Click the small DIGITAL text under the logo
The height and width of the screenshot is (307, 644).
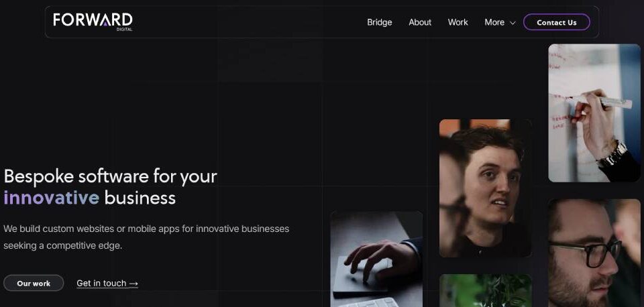pos(125,29)
